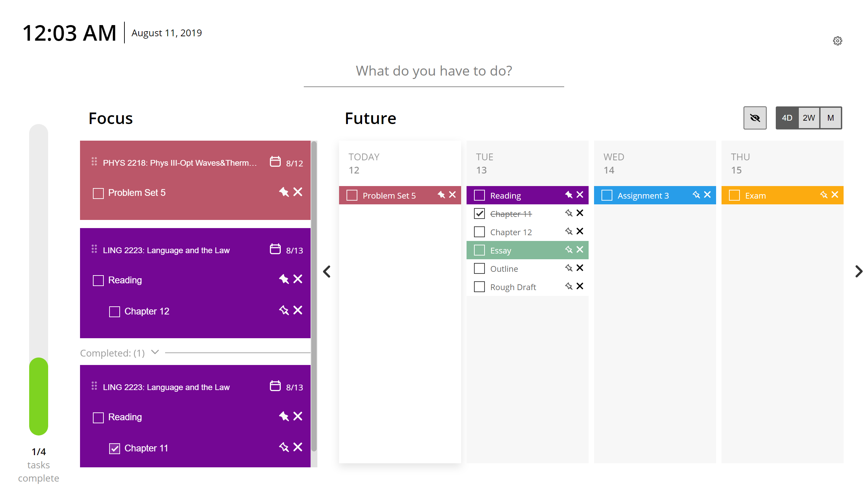
Task: Switch to Monthly calendar view
Action: pos(830,117)
